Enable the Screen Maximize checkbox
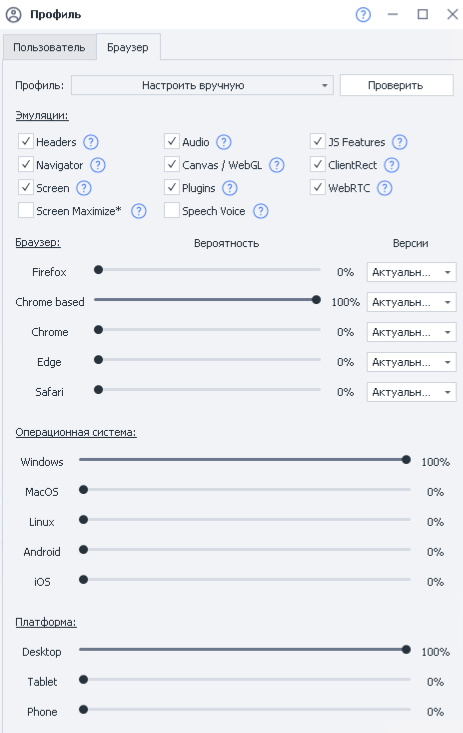 (x=26, y=211)
